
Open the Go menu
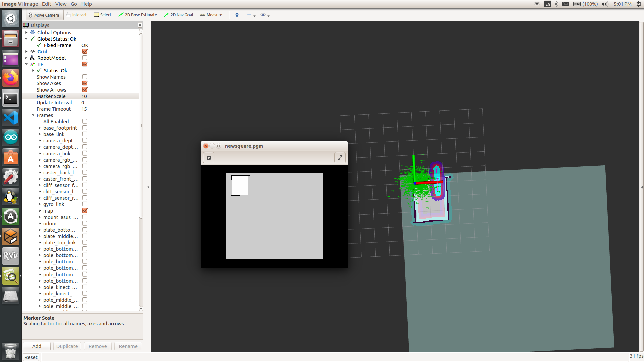[x=74, y=4]
